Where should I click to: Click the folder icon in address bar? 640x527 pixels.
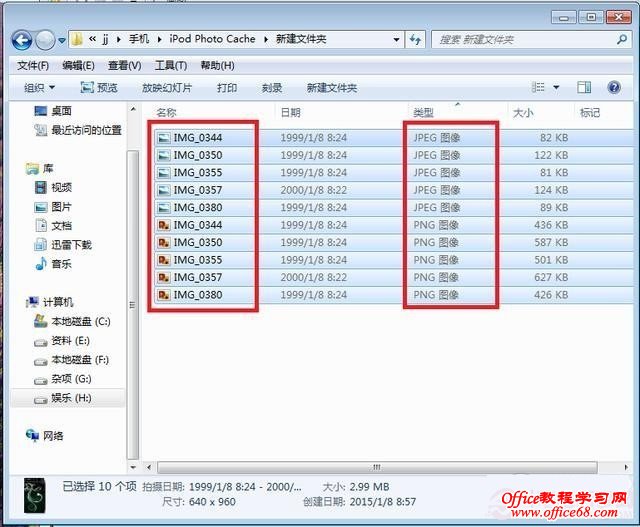(77, 40)
